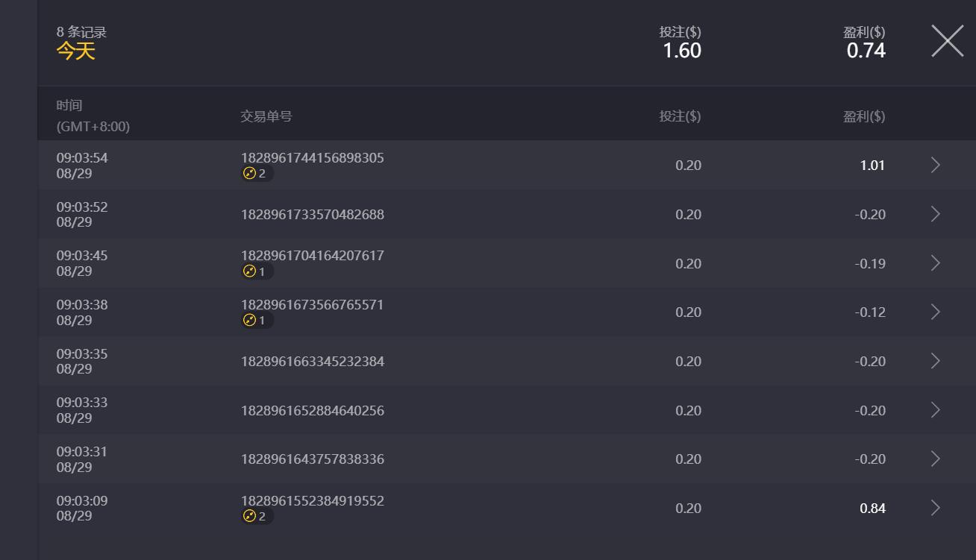Open chevron for the 09:03:35 record
This screenshot has width=976, height=560.
(x=935, y=362)
